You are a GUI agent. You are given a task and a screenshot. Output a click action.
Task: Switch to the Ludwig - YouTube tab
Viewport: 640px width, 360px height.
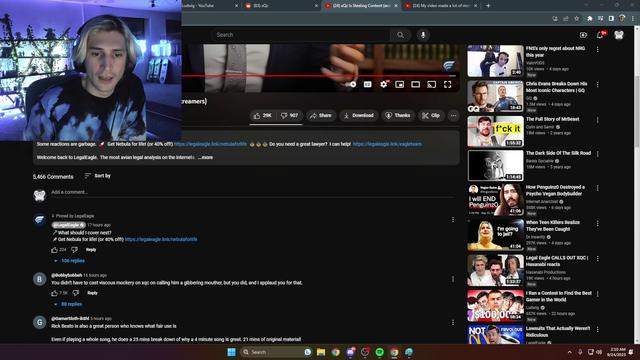click(210, 6)
